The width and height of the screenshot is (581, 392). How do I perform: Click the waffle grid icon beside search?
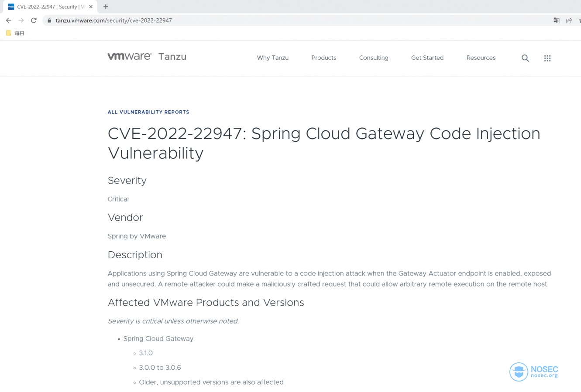pyautogui.click(x=547, y=58)
